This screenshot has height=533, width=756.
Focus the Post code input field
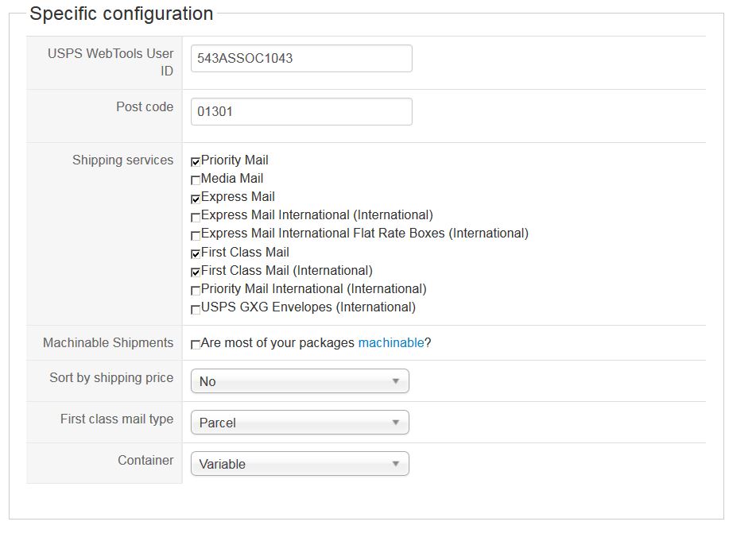[301, 111]
